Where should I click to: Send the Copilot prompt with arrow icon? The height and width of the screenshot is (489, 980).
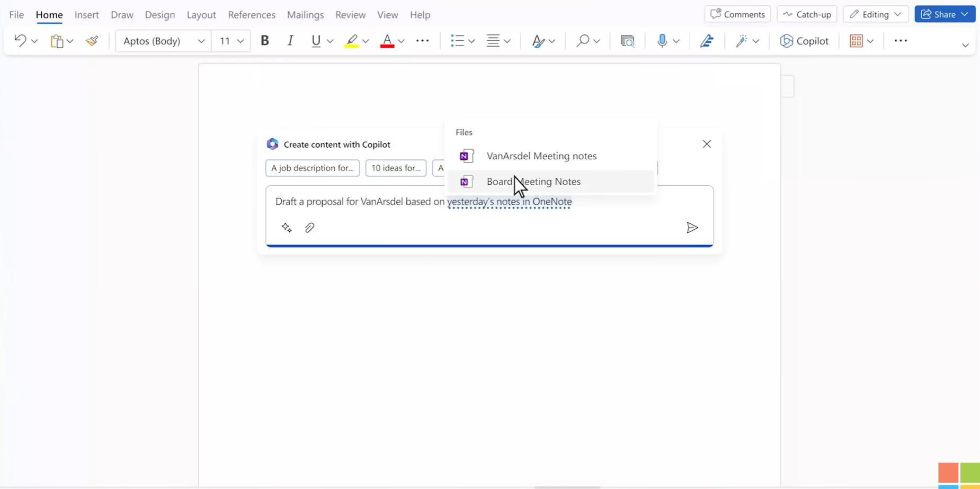(x=692, y=228)
